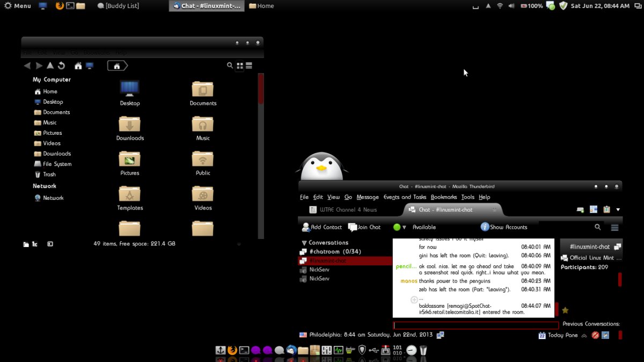Image resolution: width=644 pixels, height=362 pixels.
Task: Open Thunderbird's File menu
Action: 304,197
